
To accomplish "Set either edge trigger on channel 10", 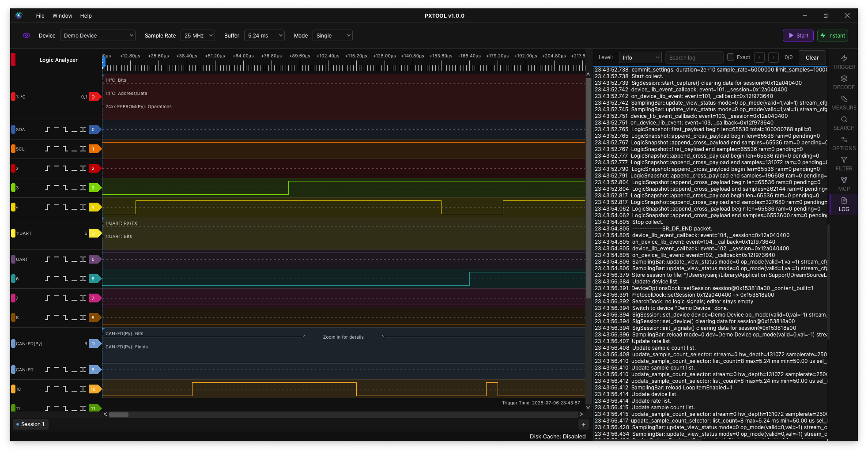I will [83, 389].
